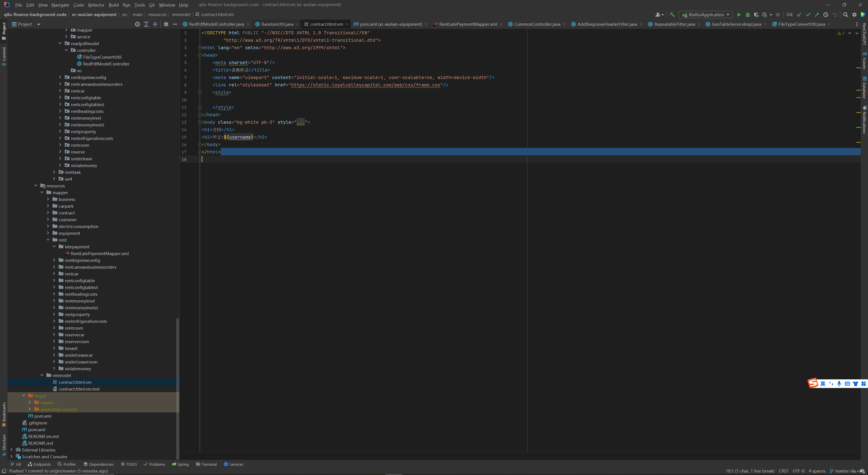Build project using the hammer icon

pos(672,15)
